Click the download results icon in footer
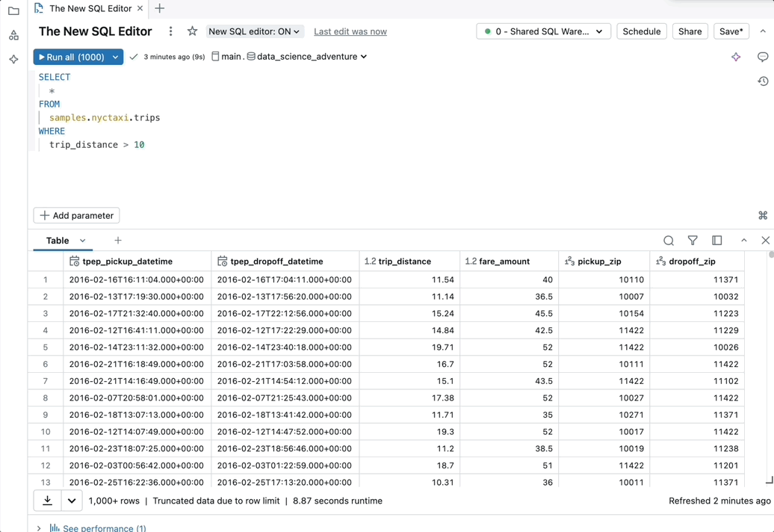 pos(47,501)
